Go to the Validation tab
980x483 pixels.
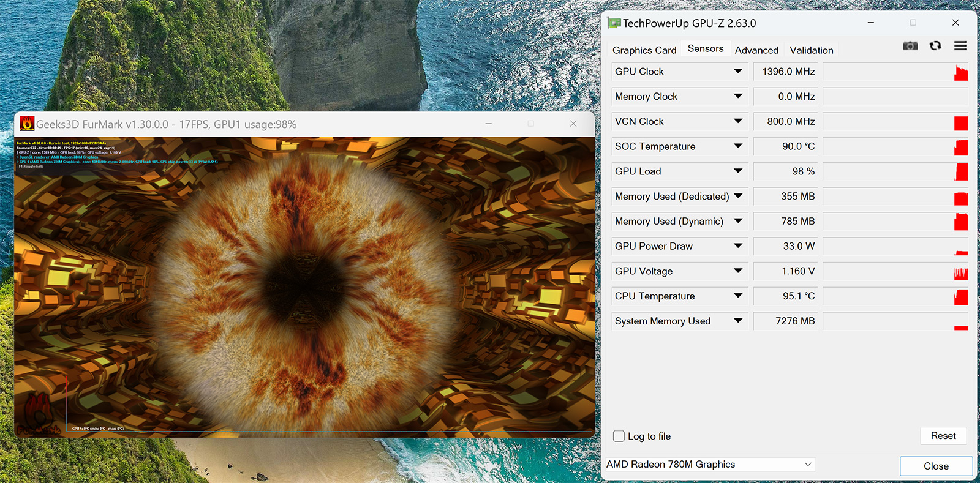click(x=812, y=50)
